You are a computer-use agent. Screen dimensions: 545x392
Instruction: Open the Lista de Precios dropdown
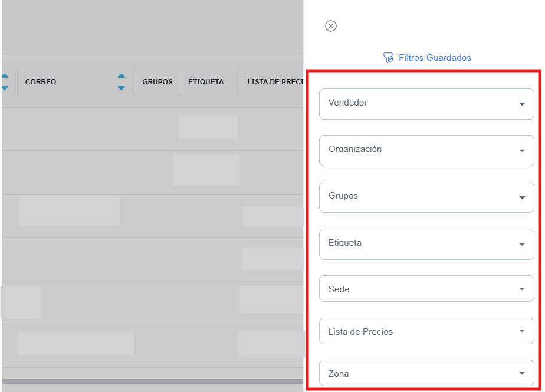click(x=426, y=331)
